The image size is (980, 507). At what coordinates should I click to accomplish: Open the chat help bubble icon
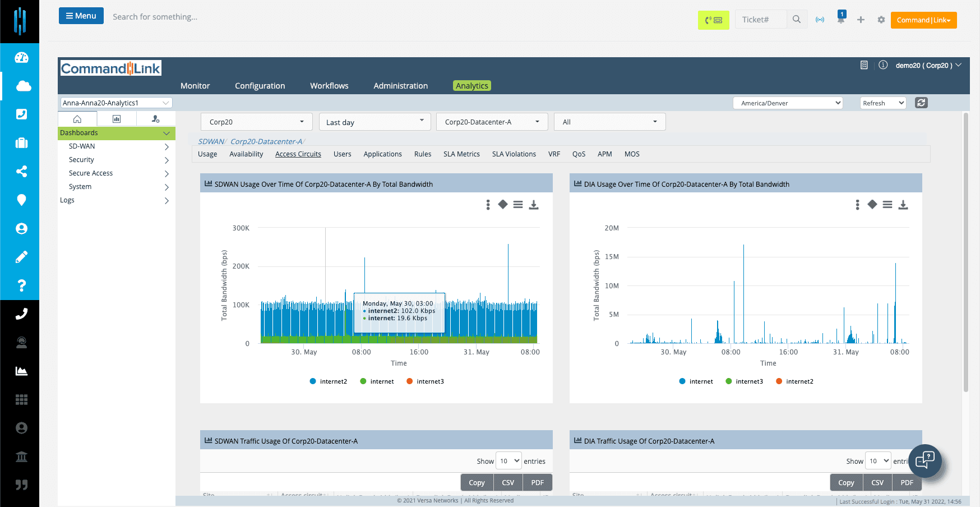coord(925,461)
